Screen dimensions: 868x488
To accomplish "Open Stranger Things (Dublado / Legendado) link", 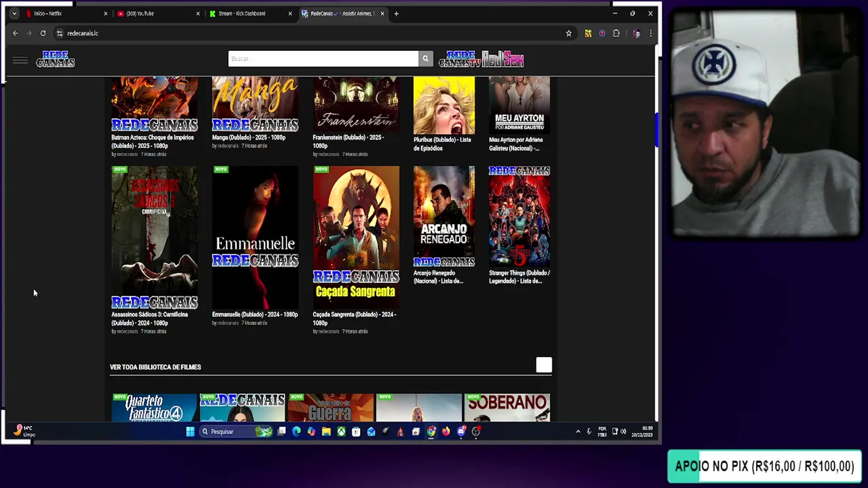I will [519, 277].
